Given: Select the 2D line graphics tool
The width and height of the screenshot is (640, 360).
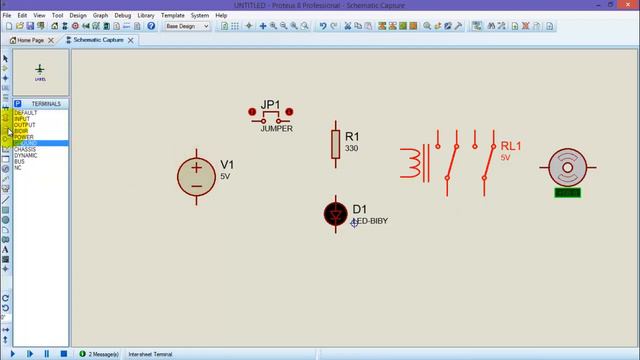Looking at the screenshot, I should [x=5, y=200].
